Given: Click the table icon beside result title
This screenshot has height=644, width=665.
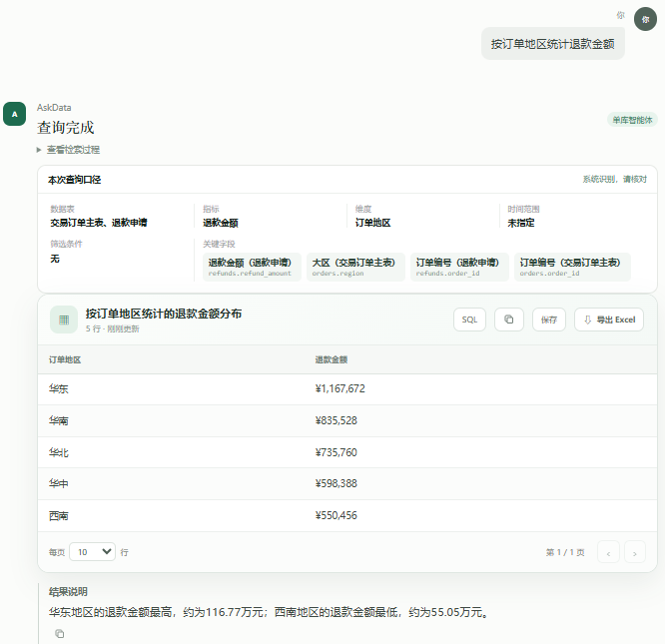Looking at the screenshot, I should point(64,320).
